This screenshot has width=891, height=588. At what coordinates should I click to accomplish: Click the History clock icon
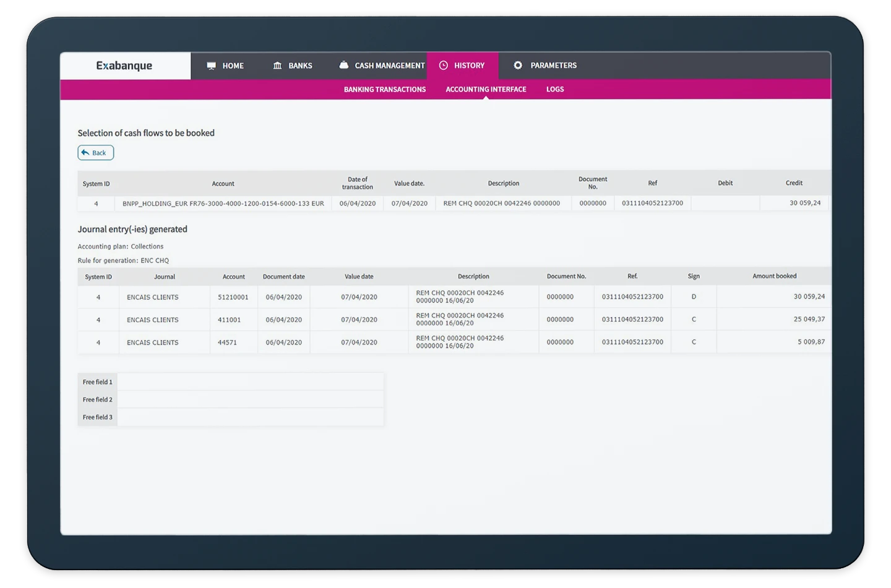(444, 66)
